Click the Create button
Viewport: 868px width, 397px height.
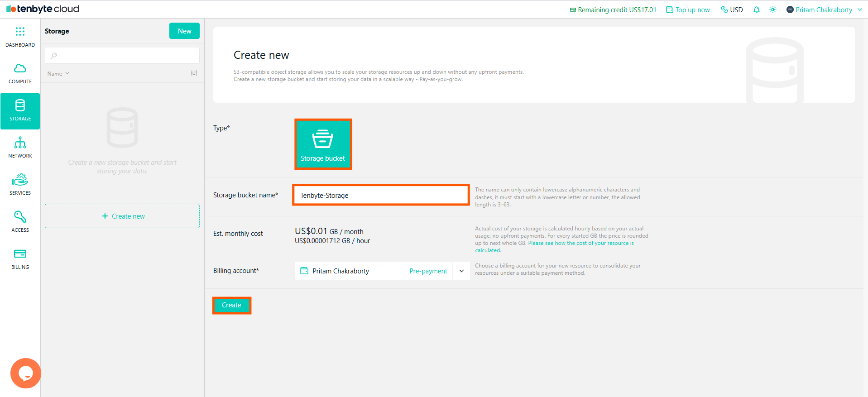[231, 305]
